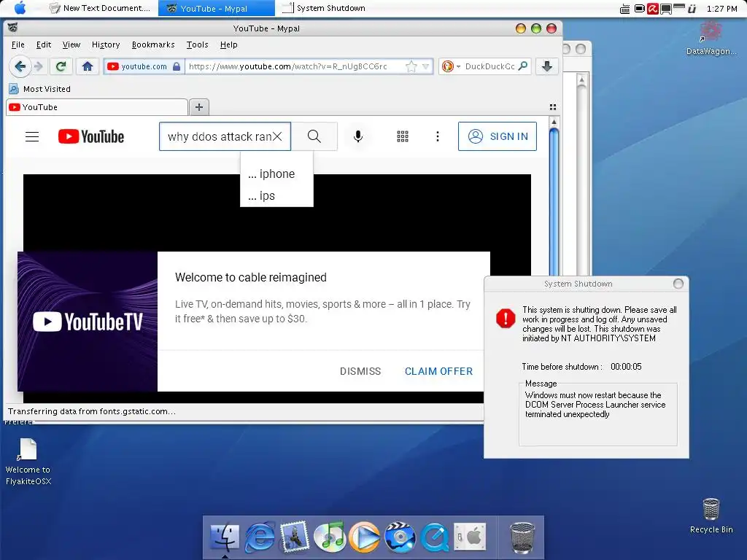Click the YouTube logo
This screenshot has width=747, height=560.
click(x=91, y=136)
